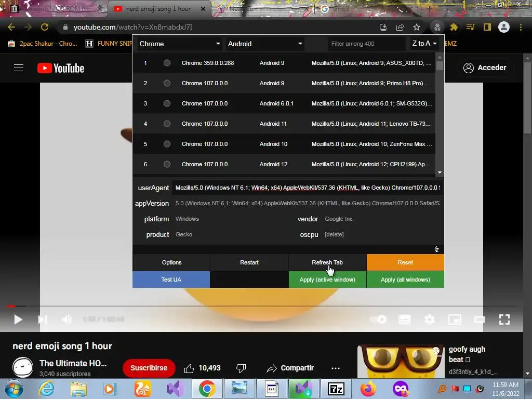Click the Options button
This screenshot has height=399, width=532.
pyautogui.click(x=171, y=262)
